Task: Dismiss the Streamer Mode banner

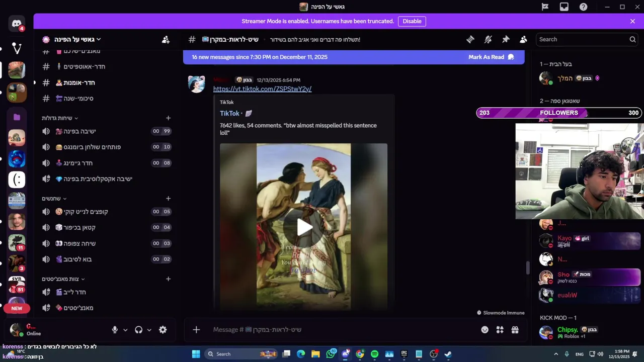Action: 632,21
